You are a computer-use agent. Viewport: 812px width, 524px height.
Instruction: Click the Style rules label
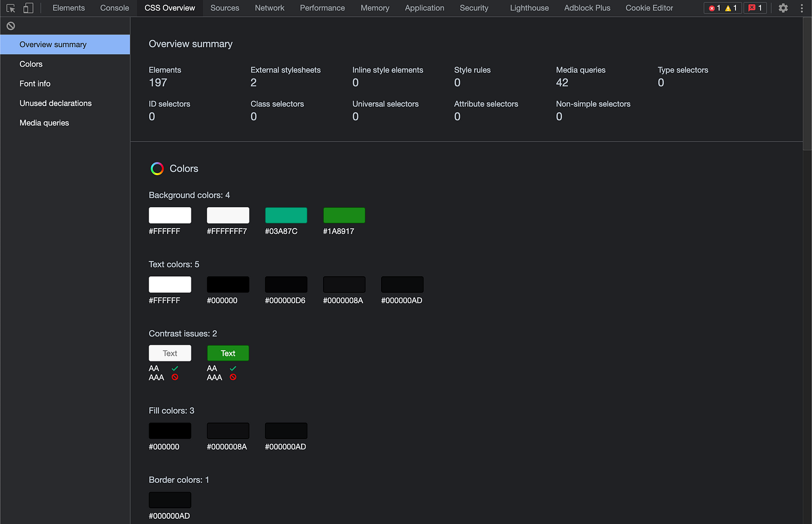tap(472, 70)
